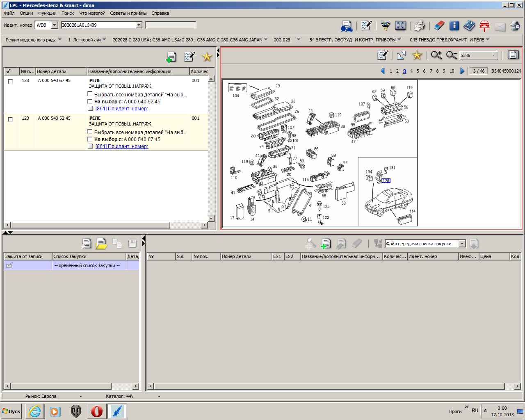Jump to illustration page 10
Viewport: 525px width, 420px height.
click(452, 71)
